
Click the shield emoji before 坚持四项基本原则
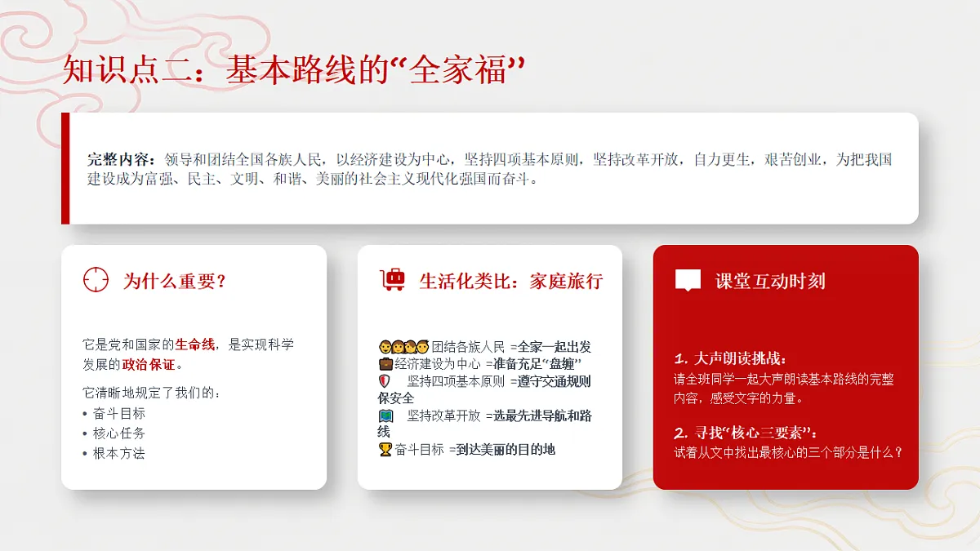385,381
